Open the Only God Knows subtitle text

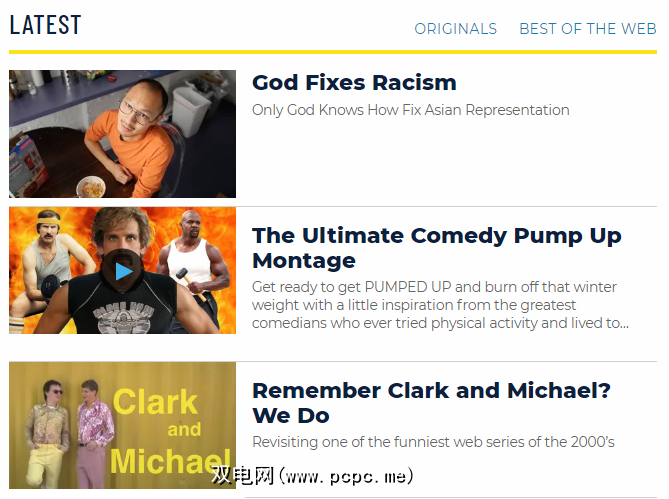(x=410, y=110)
